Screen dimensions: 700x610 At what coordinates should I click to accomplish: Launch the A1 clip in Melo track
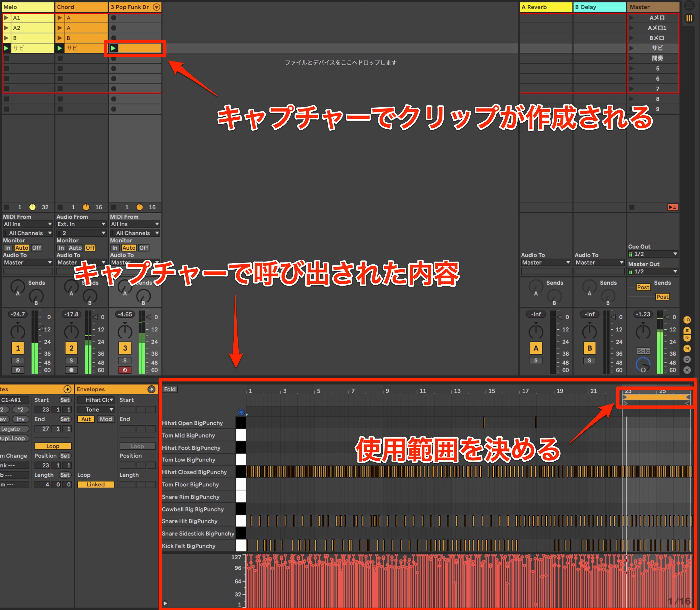[x=6, y=18]
